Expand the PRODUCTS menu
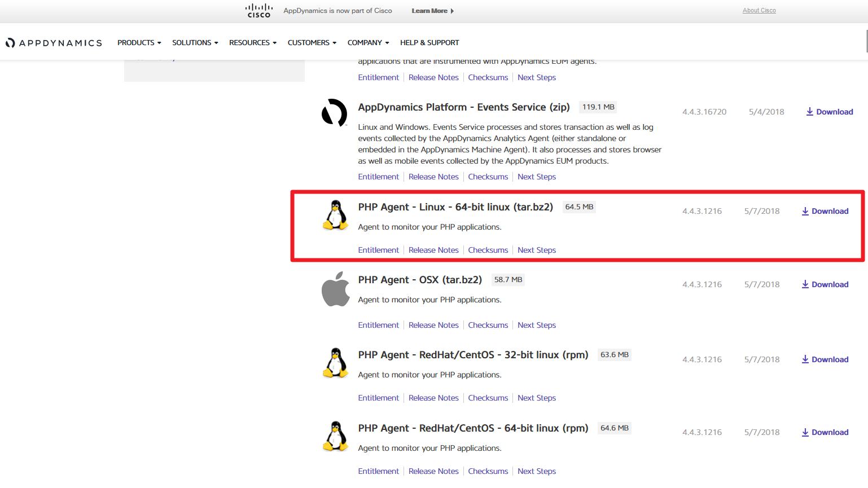The height and width of the screenshot is (488, 868). click(x=139, y=43)
